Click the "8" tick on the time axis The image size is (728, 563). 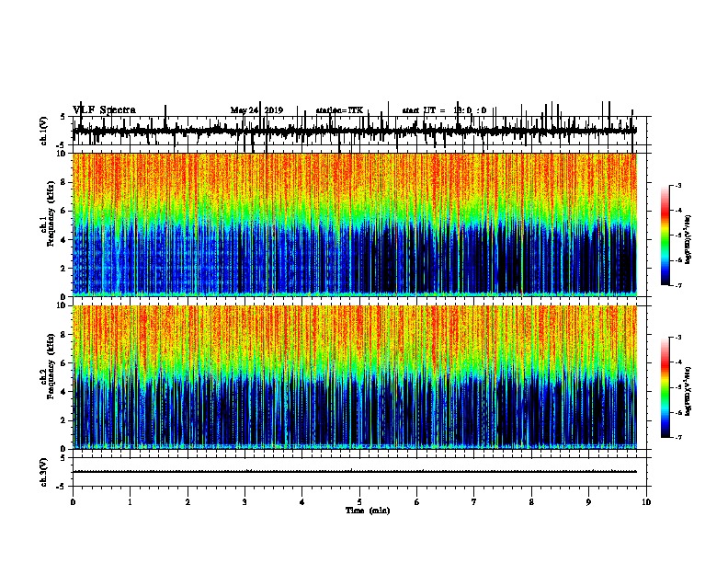(x=531, y=502)
